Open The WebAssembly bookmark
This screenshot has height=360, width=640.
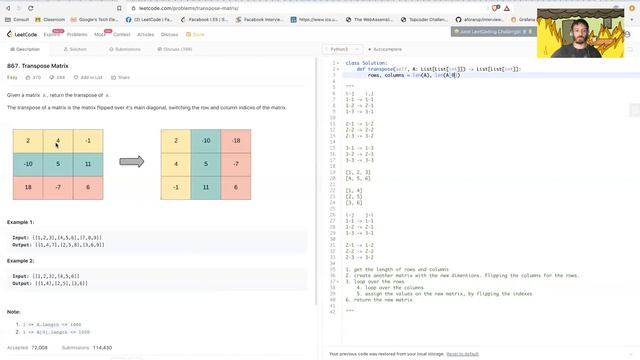click(x=369, y=19)
